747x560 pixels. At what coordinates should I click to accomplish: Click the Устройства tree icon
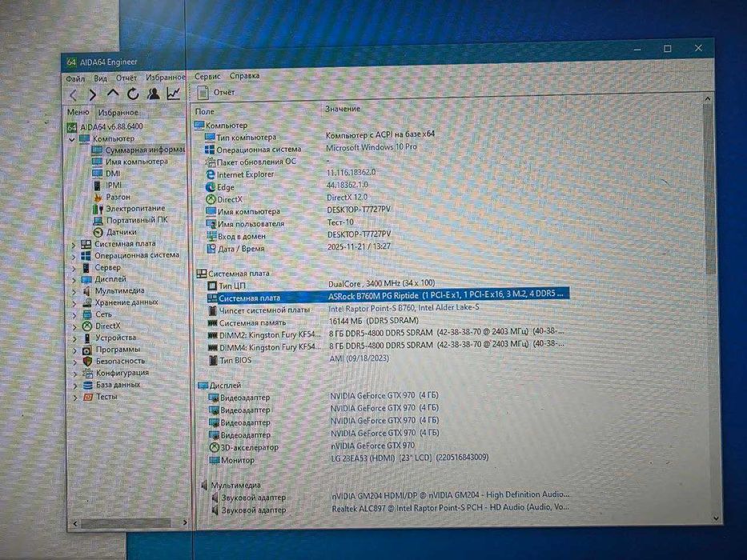(x=86, y=338)
